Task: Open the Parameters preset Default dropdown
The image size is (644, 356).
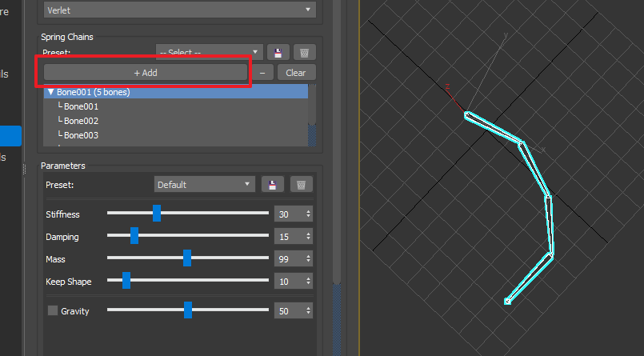Action: [x=204, y=185]
